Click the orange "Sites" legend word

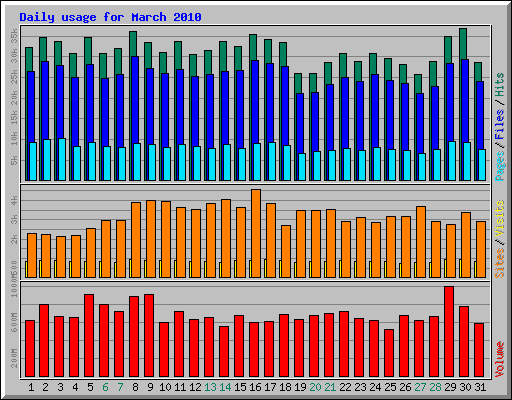tap(500, 263)
